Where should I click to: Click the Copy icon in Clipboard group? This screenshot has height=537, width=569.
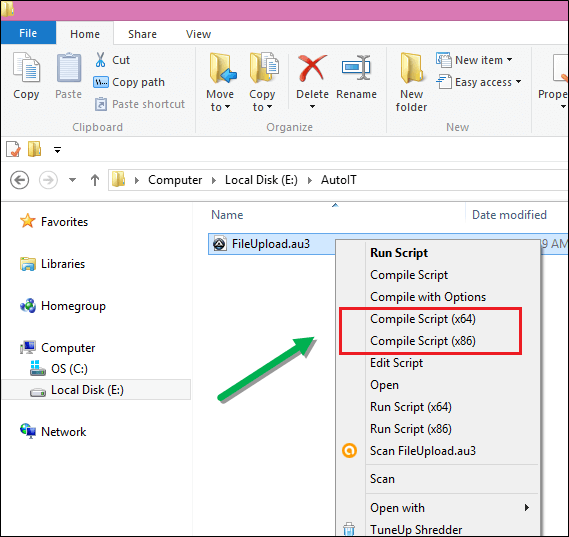click(x=26, y=67)
